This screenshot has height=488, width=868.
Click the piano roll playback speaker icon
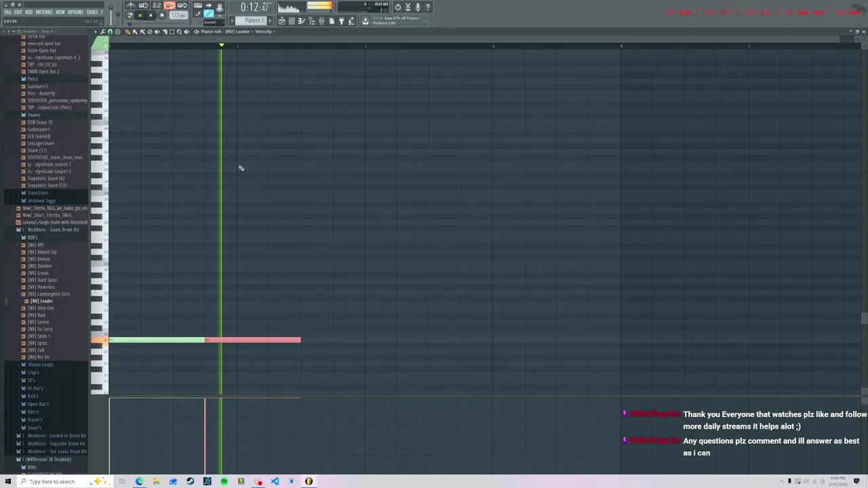point(186,31)
